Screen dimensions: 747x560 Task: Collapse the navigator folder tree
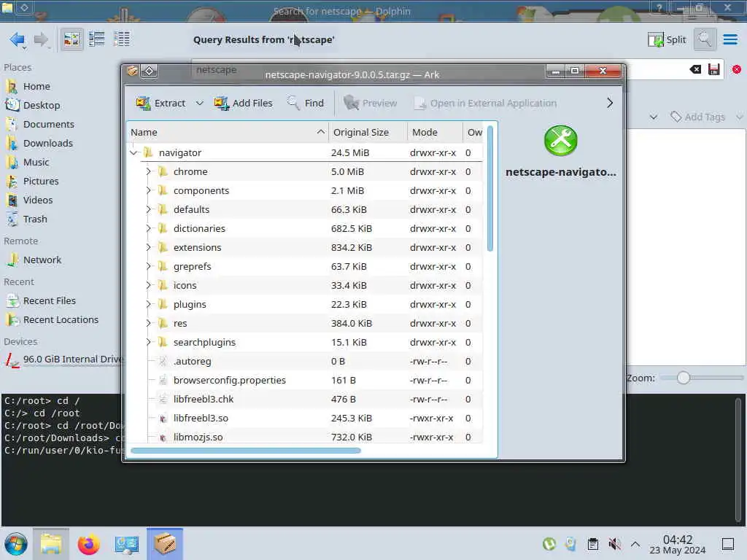click(x=134, y=153)
